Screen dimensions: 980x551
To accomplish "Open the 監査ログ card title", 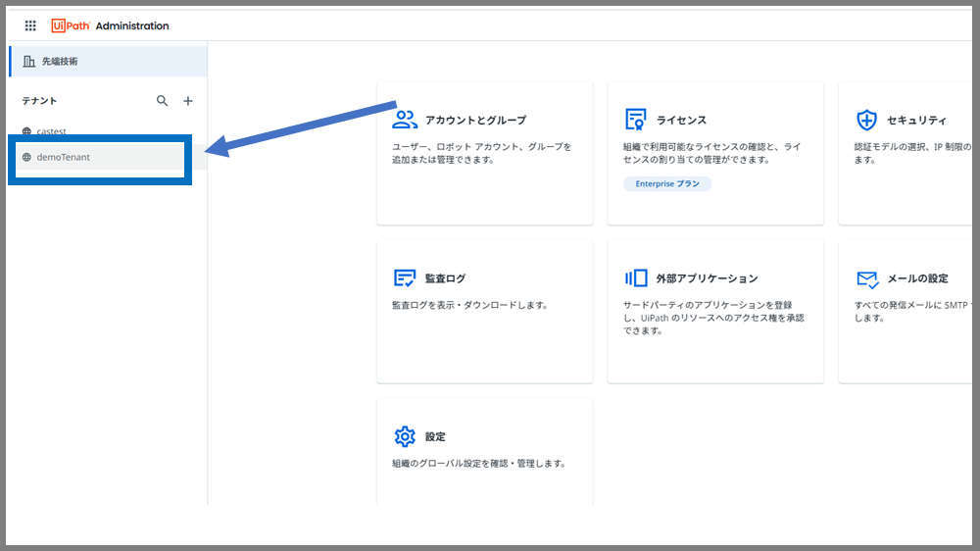I will (445, 278).
